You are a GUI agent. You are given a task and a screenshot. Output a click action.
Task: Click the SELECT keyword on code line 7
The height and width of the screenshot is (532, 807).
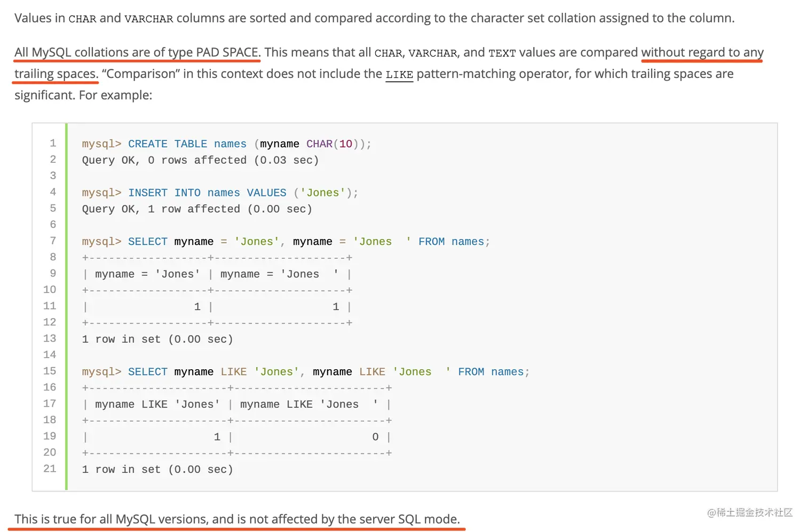click(148, 242)
